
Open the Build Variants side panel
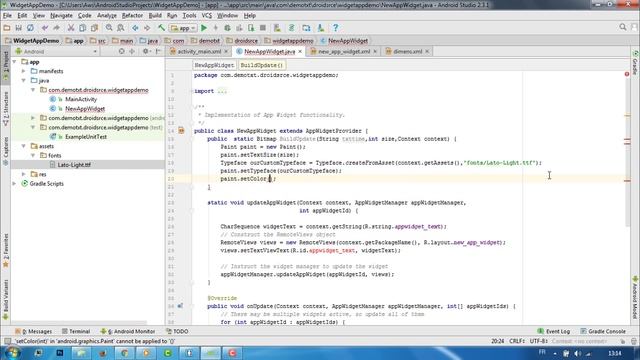(5, 300)
